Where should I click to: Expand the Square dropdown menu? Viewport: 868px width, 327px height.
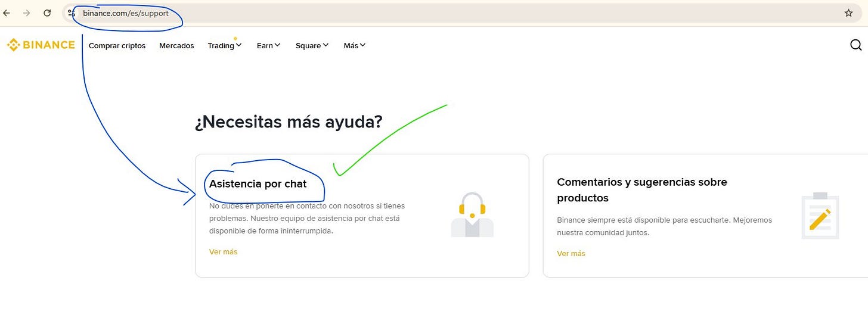pos(312,45)
